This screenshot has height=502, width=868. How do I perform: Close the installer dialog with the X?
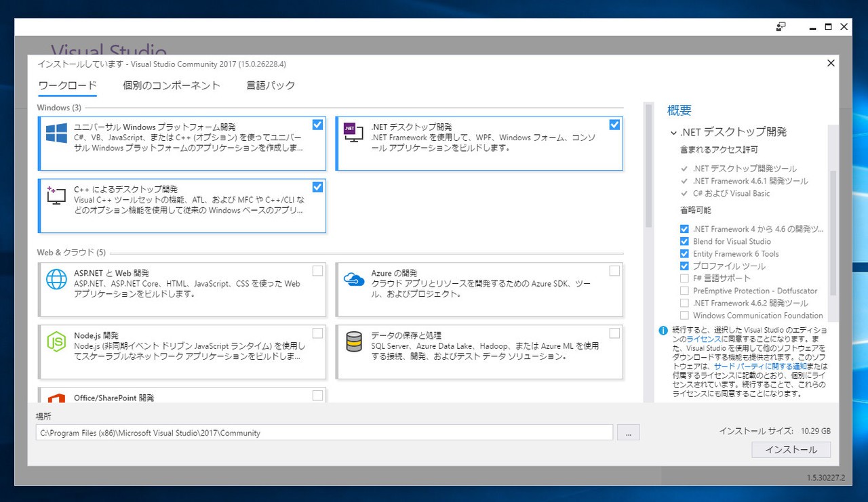pyautogui.click(x=831, y=63)
